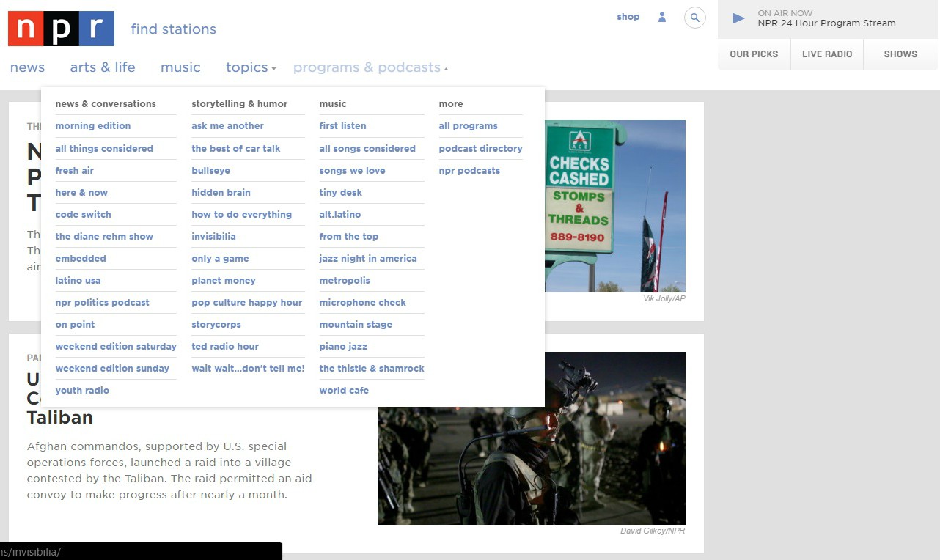Open Only A Game

(x=221, y=258)
